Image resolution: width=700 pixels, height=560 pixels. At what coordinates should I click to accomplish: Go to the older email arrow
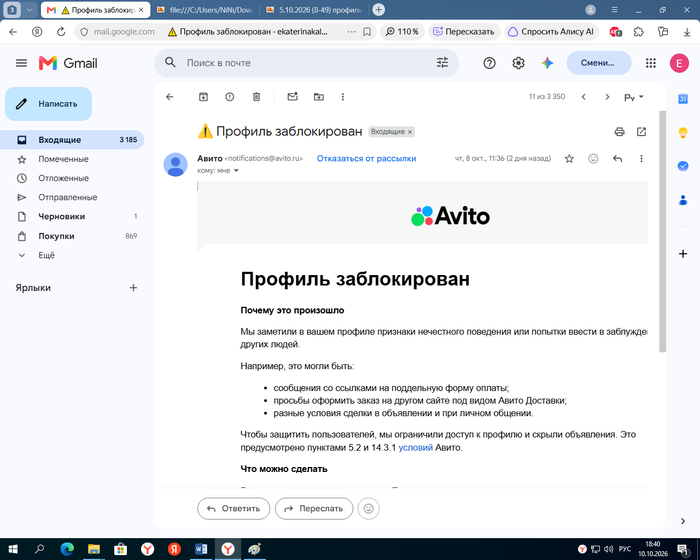[607, 97]
